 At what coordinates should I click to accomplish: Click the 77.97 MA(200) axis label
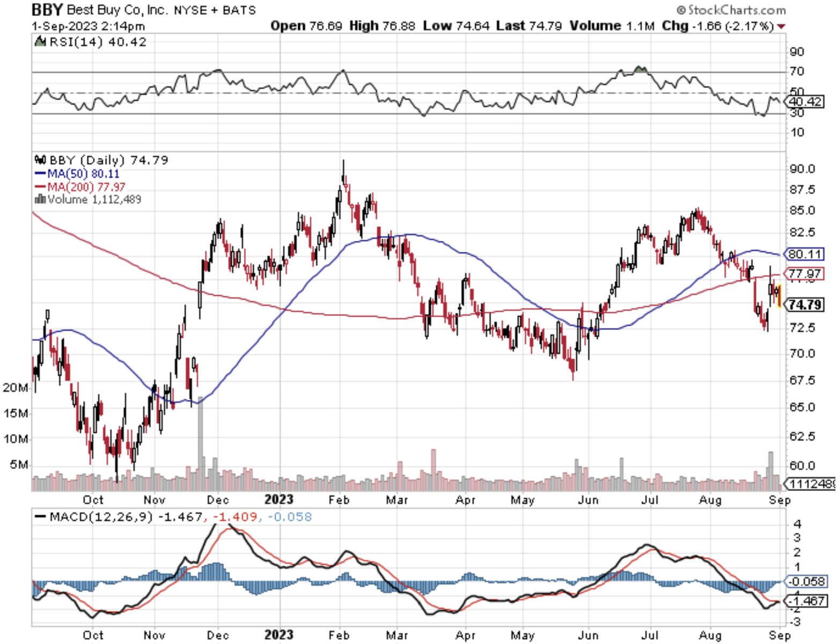pyautogui.click(x=804, y=274)
